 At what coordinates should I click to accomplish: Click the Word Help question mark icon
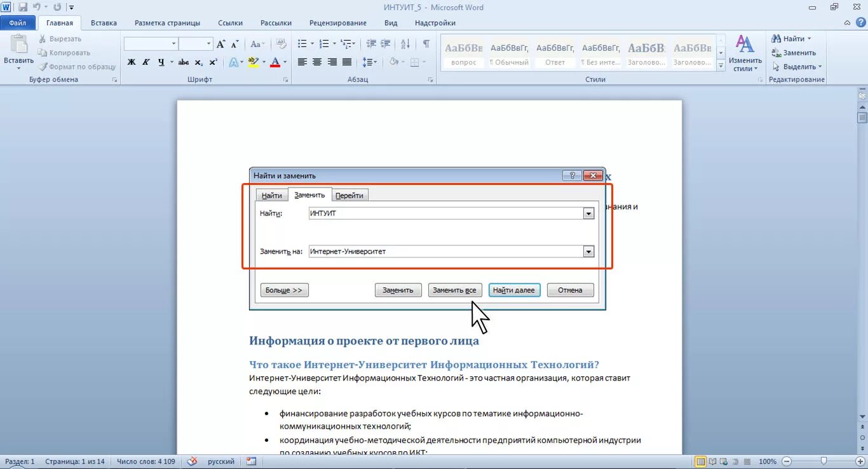(x=860, y=22)
